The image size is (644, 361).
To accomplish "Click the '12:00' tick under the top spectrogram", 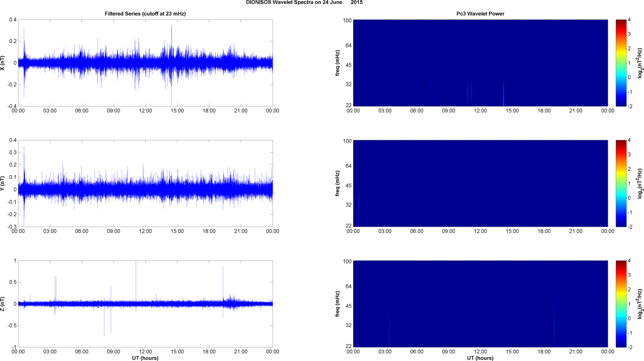I will [x=480, y=111].
